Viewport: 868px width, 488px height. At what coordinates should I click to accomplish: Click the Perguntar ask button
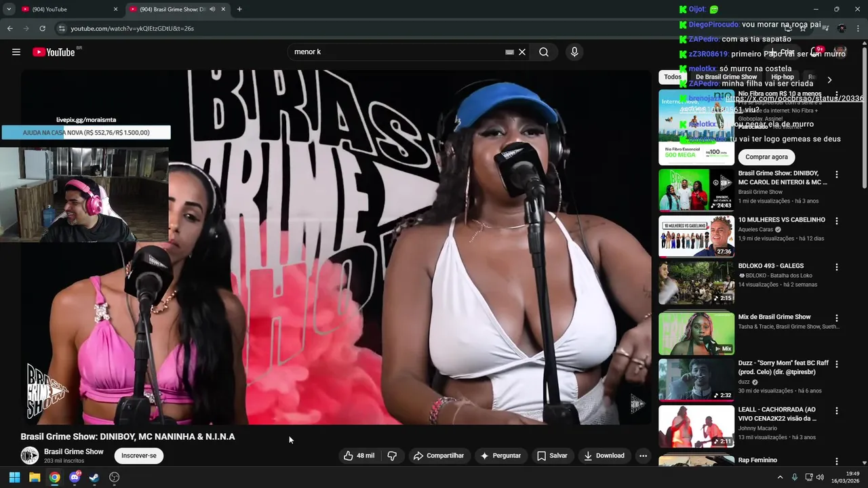point(500,455)
